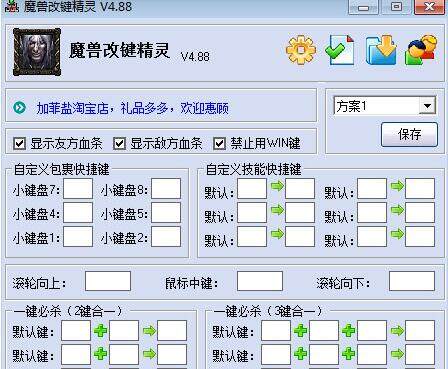The image size is (448, 369).
Task: Open the two-people users icon
Action: tap(421, 49)
